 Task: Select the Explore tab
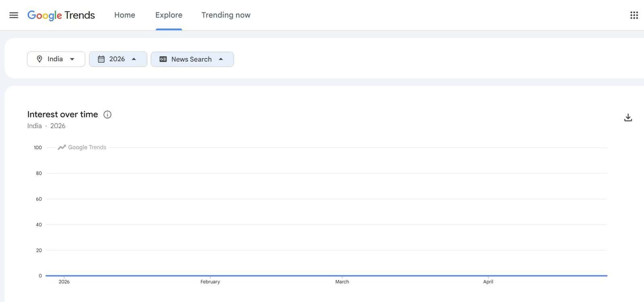[169, 15]
